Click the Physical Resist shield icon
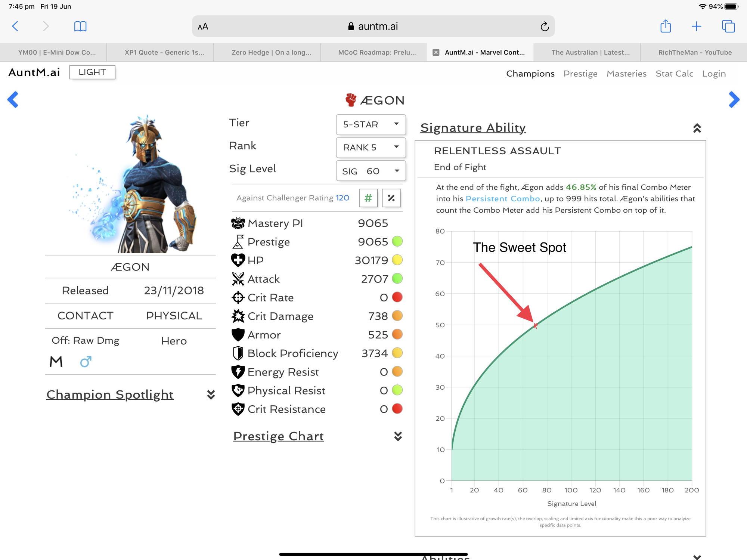This screenshot has width=747, height=560. pyautogui.click(x=238, y=390)
